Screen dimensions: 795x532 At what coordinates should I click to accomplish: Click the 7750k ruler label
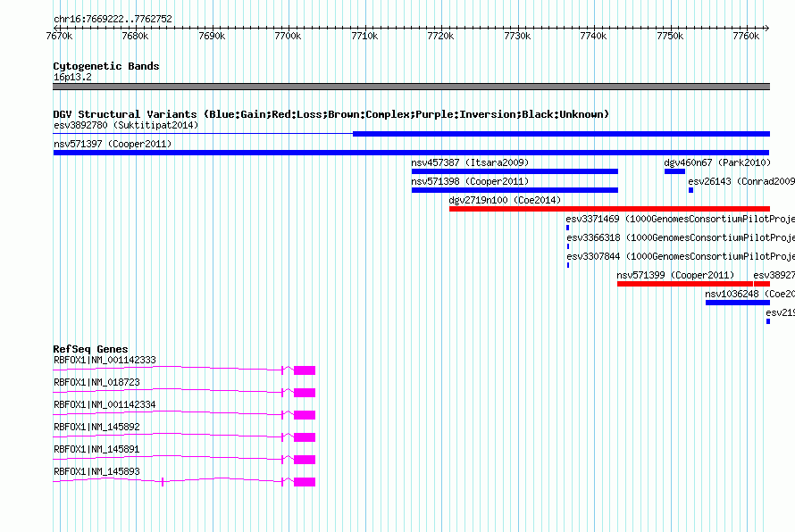(x=670, y=36)
